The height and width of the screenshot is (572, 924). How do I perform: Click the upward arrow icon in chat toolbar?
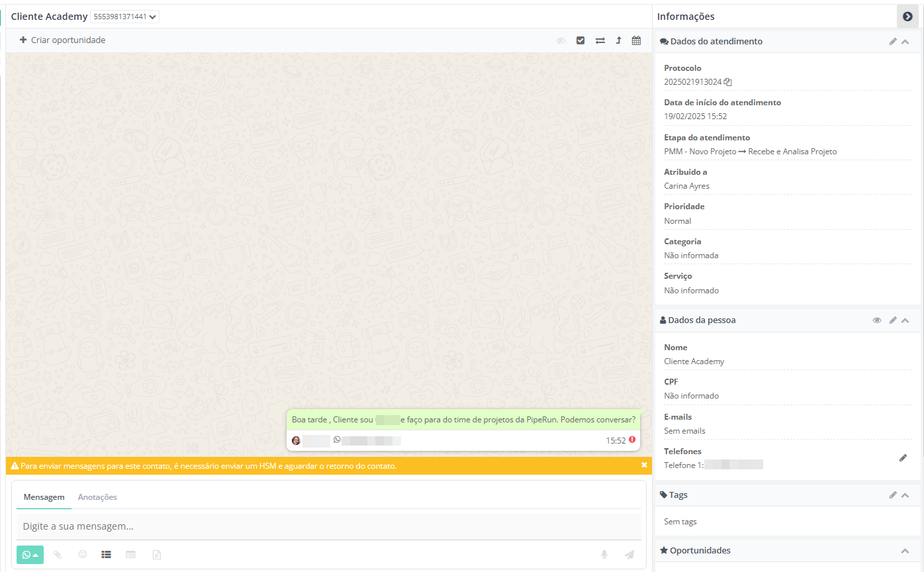click(x=618, y=40)
